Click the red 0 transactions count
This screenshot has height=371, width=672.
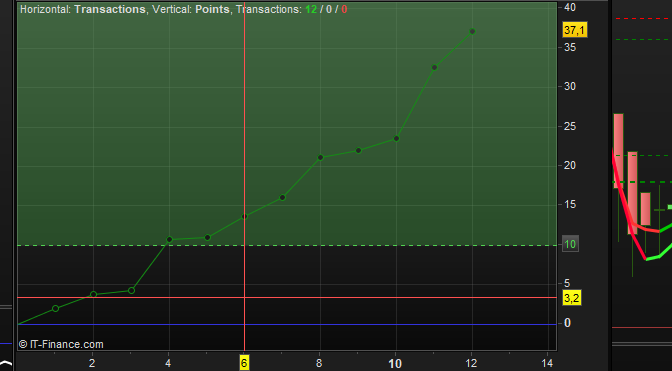pos(344,9)
